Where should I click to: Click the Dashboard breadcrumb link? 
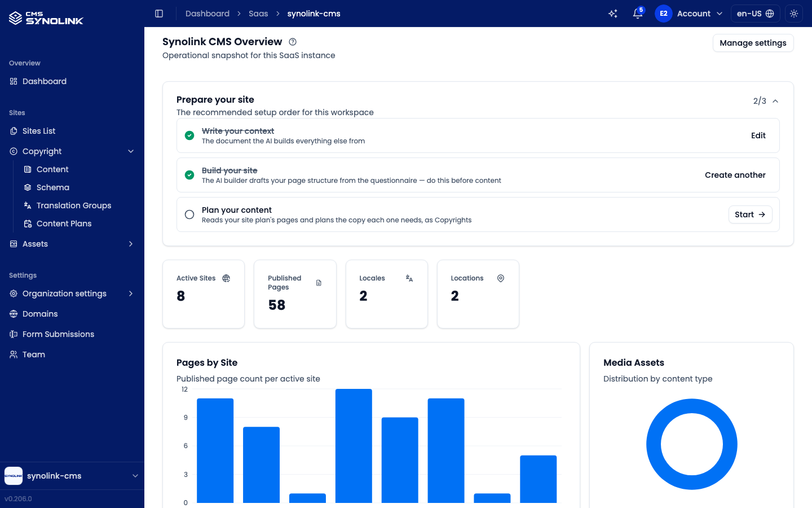[x=208, y=14]
